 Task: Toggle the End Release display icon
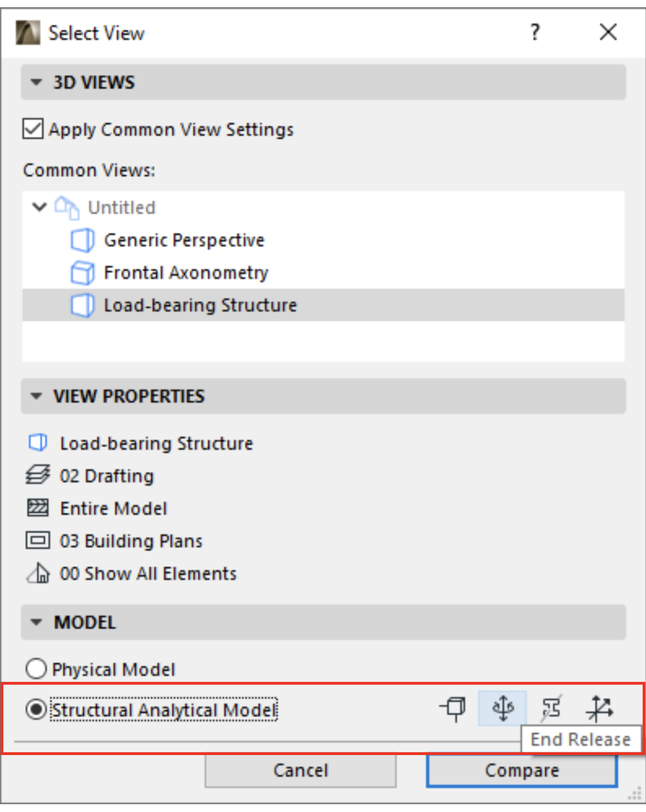[502, 708]
